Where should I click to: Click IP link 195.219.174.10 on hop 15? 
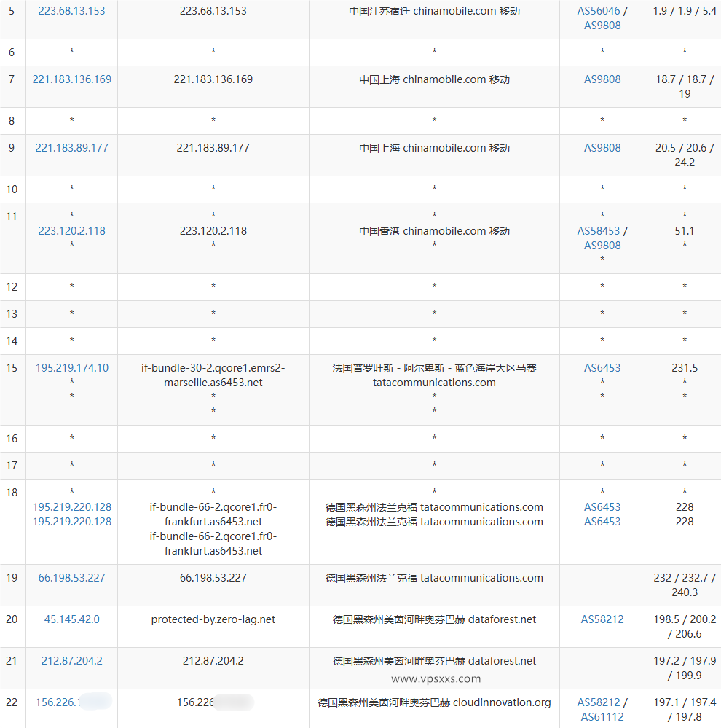tap(71, 368)
